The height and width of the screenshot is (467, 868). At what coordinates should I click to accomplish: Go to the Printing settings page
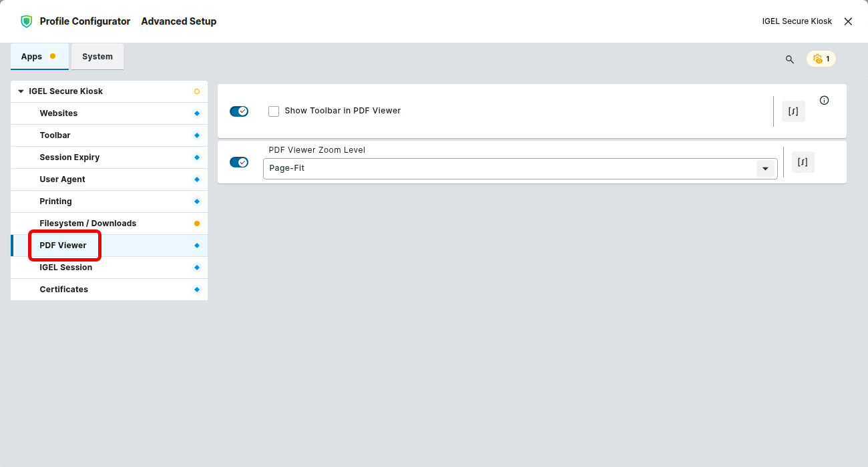55,201
